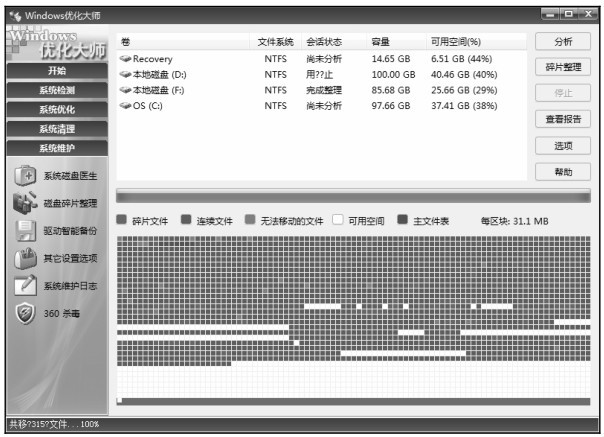This screenshot has width=604, height=437.
Task: Click the 6.51 GB (44%) free space cell
Action: pyautogui.click(x=461, y=59)
